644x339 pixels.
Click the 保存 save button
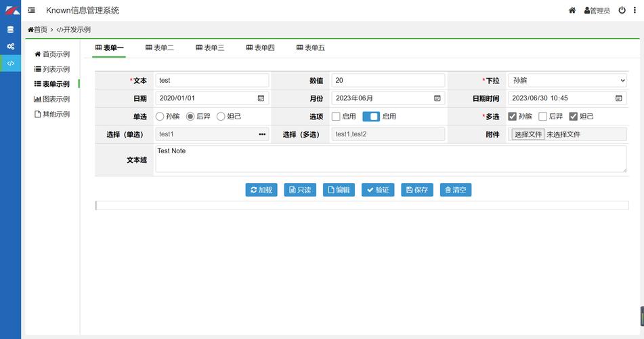(417, 190)
